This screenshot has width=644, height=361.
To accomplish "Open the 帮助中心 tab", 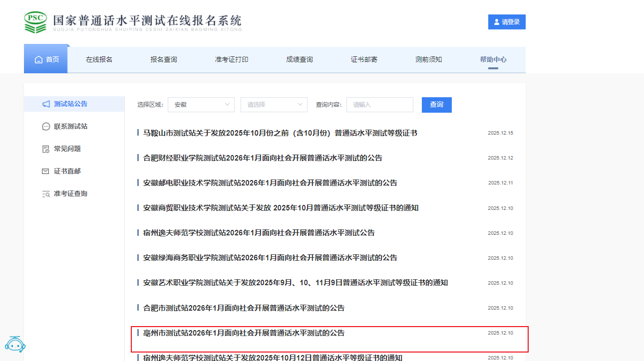I will (x=493, y=60).
